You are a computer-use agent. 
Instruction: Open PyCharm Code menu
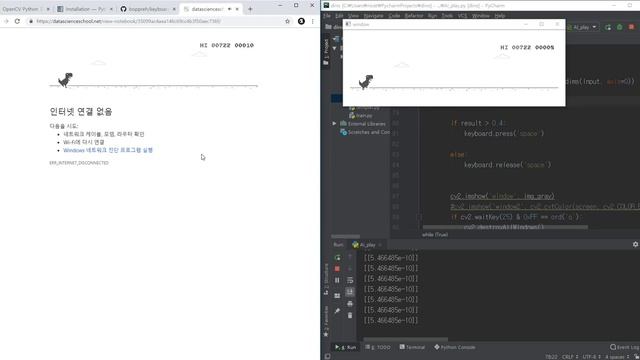[394, 16]
